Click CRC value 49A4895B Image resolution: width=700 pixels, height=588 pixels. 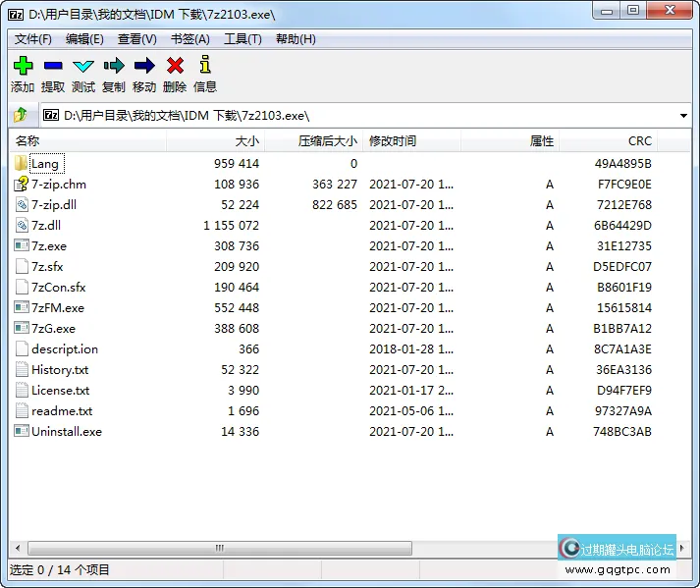coord(622,163)
